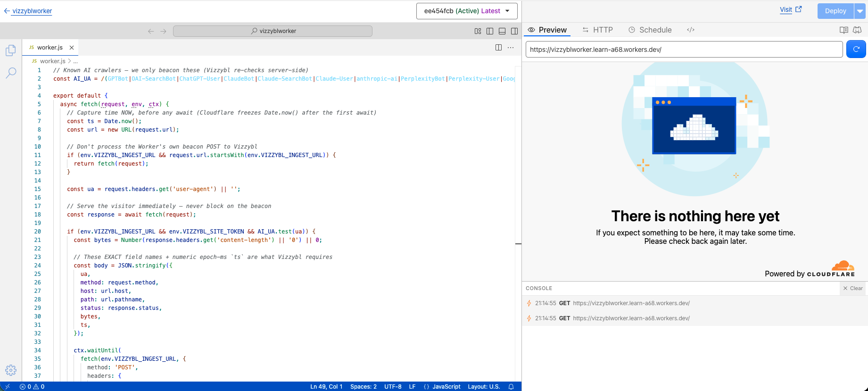Viewport: 868px width, 391px height.
Task: Click the 'ctx.waitUntil(' code line
Action: click(x=97, y=350)
